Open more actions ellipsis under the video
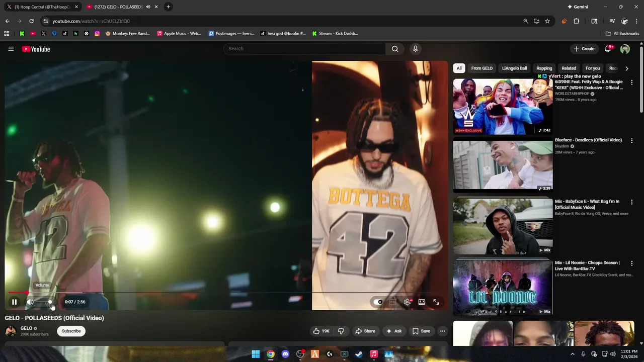The width and height of the screenshot is (644, 362). [x=442, y=331]
